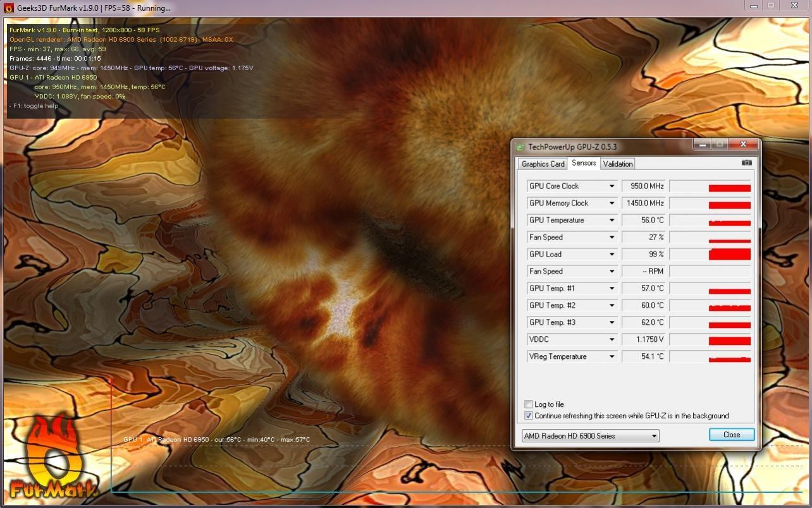Open the Fan Speed percent sensor dropdown
812x508 pixels.
[x=612, y=238]
